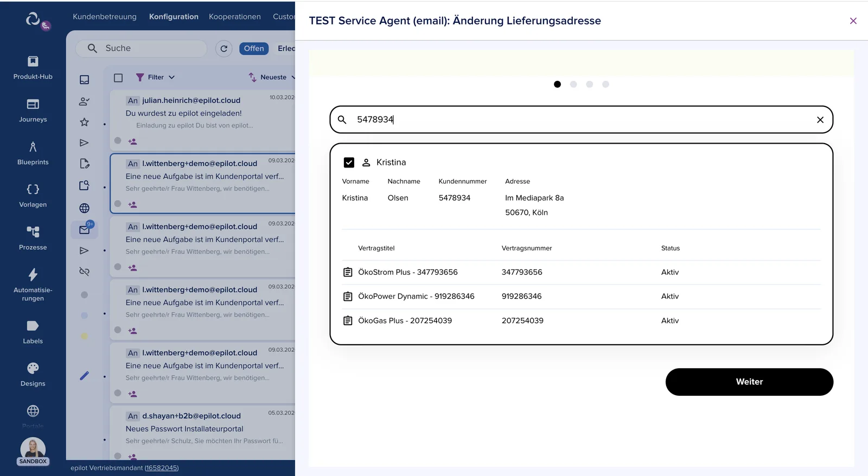The image size is (868, 476).
Task: Select the gray label color dot
Action: (84, 295)
